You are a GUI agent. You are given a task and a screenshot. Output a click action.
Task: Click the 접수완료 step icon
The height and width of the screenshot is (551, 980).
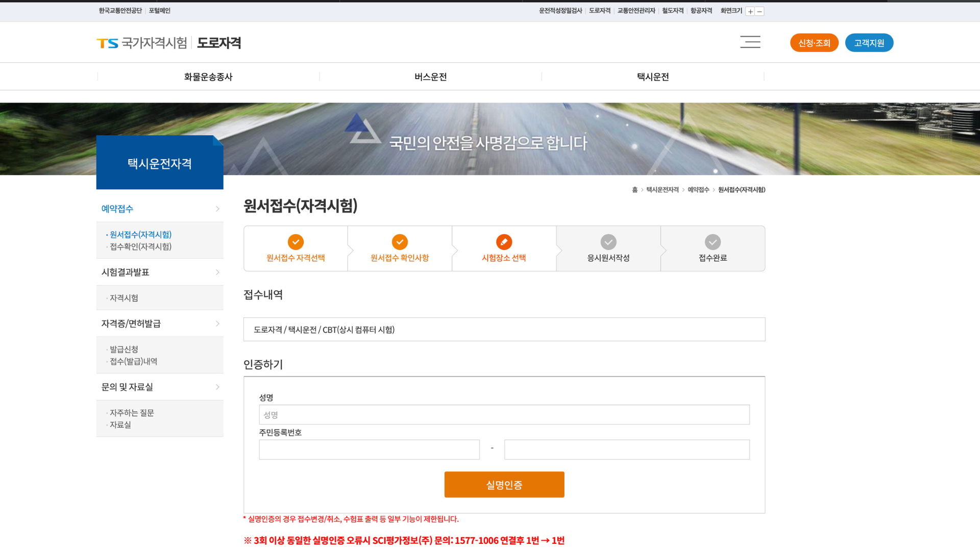[x=713, y=242]
